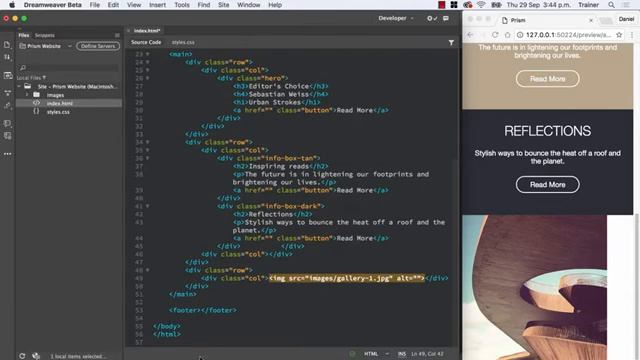
Task: Select the Source Code tab
Action: click(146, 42)
